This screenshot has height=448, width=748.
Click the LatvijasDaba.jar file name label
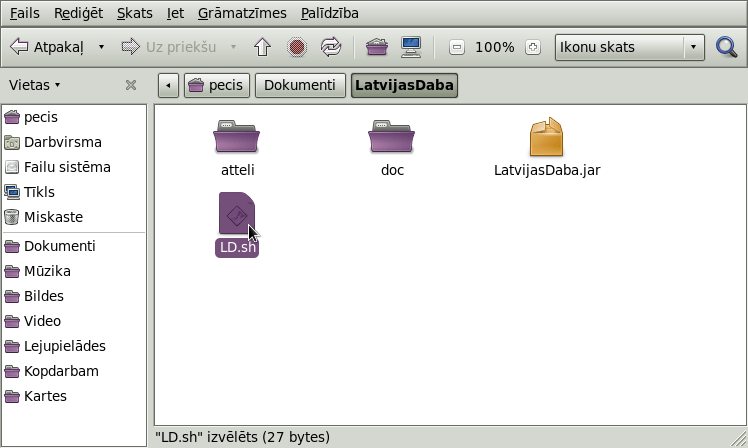(x=547, y=170)
